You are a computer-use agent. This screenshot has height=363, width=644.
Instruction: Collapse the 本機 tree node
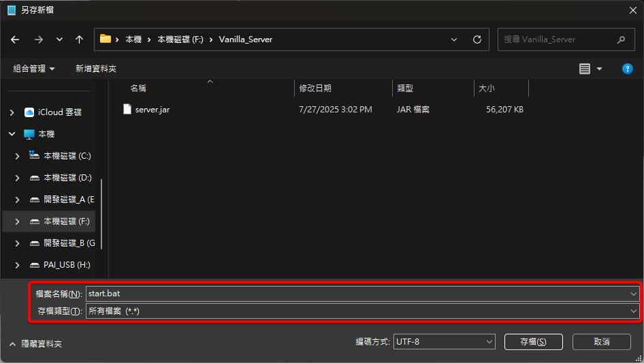coord(12,134)
